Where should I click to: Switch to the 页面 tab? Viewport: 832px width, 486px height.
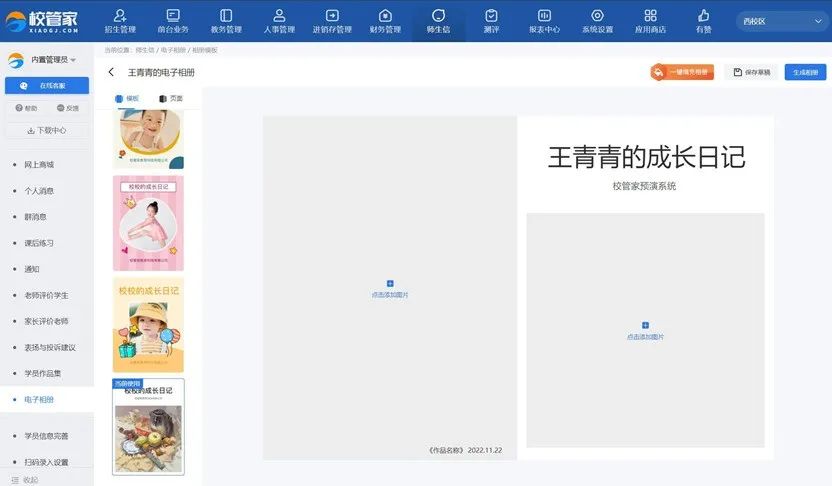coord(171,98)
